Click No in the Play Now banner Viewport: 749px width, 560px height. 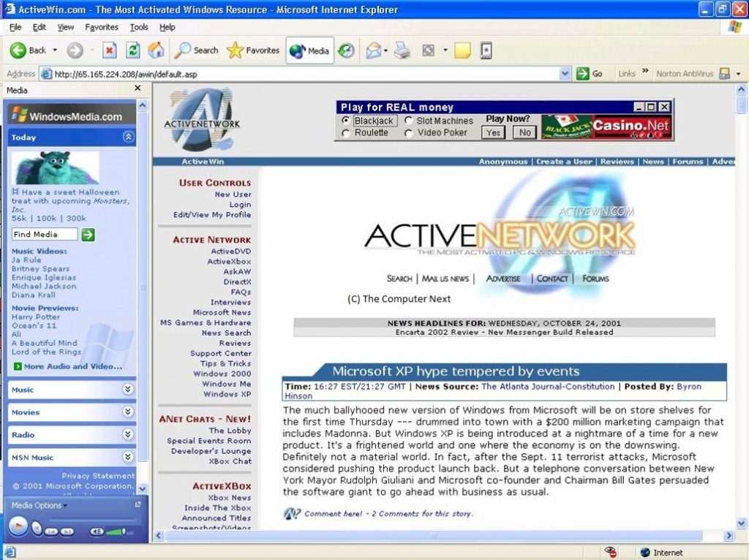point(525,132)
